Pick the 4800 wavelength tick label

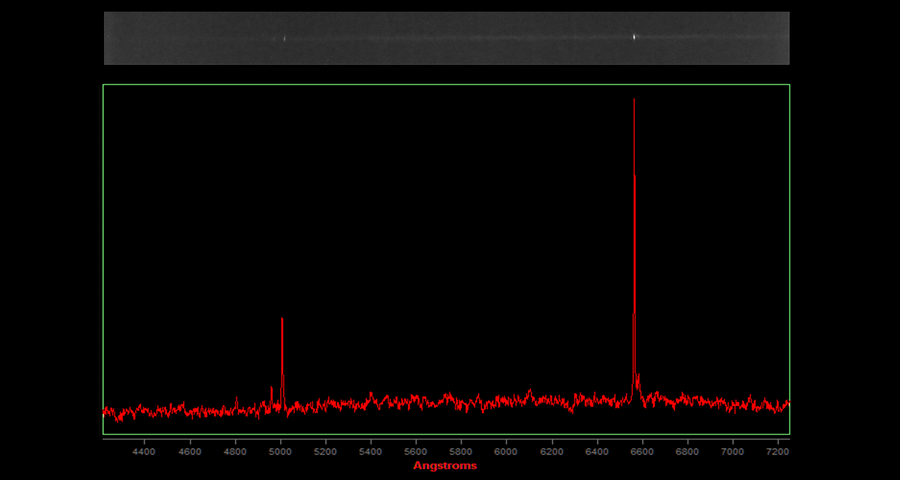click(x=235, y=451)
